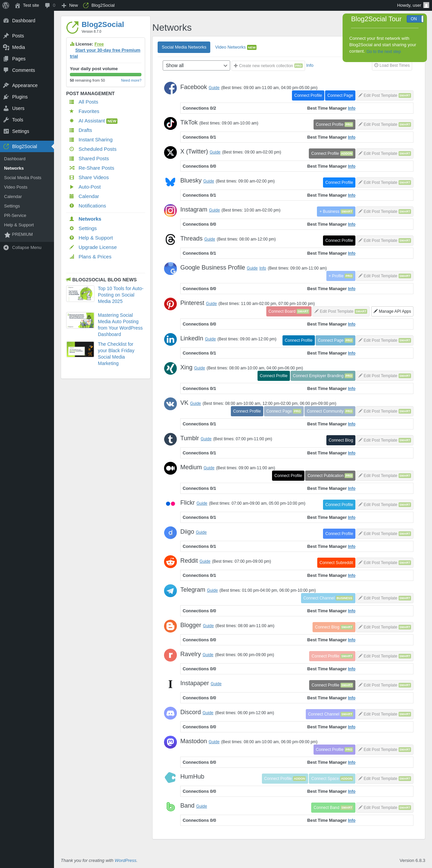Click the Blogger logo icon

170,626
